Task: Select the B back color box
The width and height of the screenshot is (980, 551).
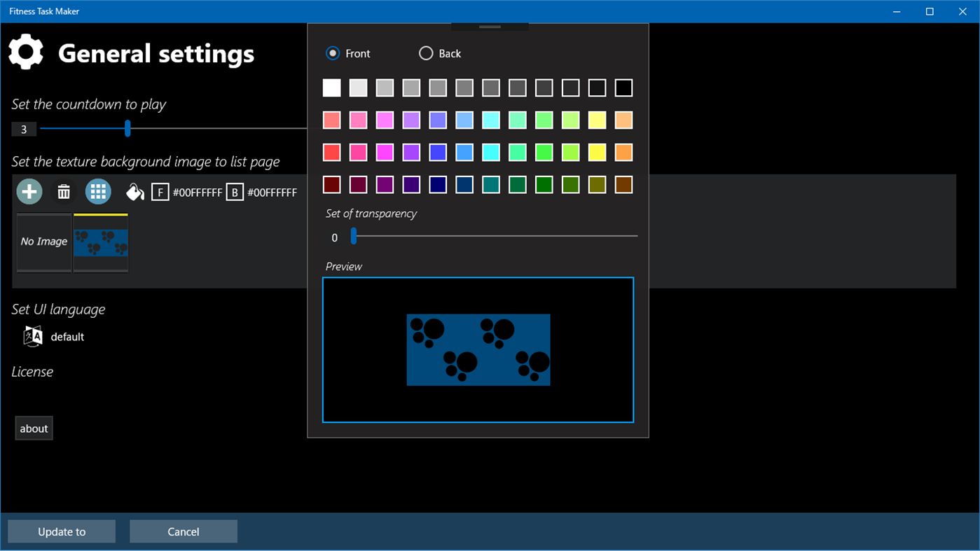Action: point(235,192)
